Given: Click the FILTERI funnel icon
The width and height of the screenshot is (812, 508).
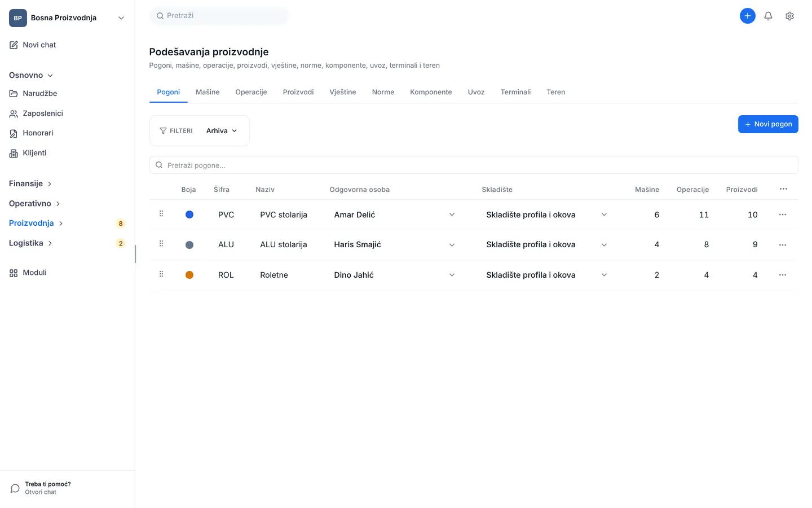Looking at the screenshot, I should pyautogui.click(x=163, y=131).
